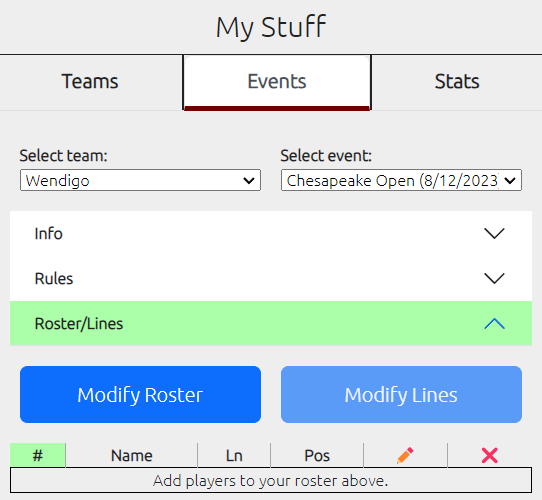
Task: Open the Chesapeake Open event dropdown
Action: click(401, 180)
